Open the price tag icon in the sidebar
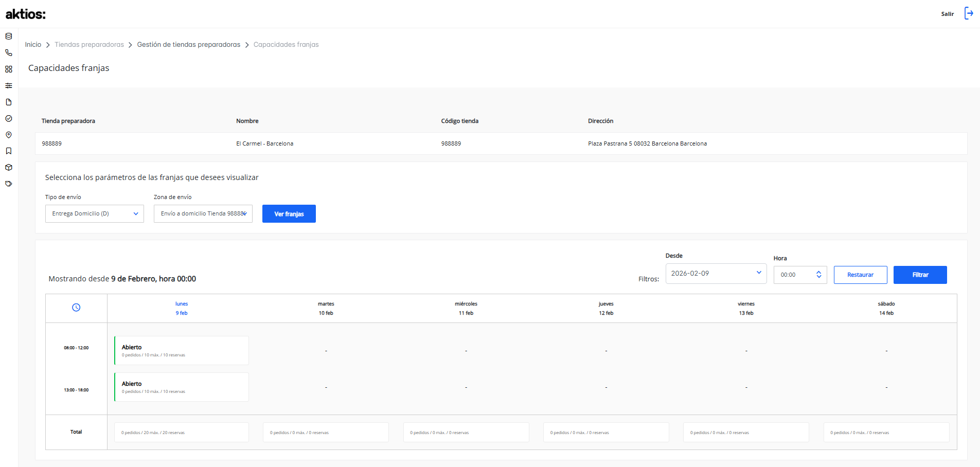This screenshot has height=467, width=980. [9, 184]
